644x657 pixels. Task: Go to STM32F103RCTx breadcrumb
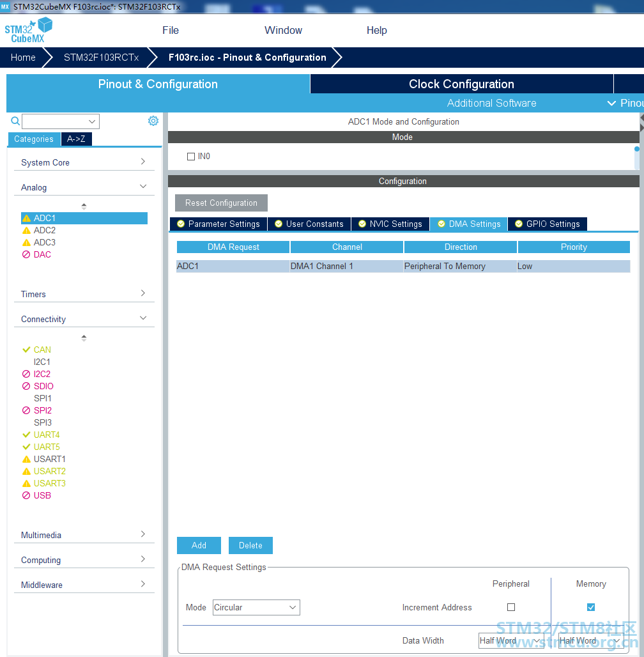pos(101,58)
